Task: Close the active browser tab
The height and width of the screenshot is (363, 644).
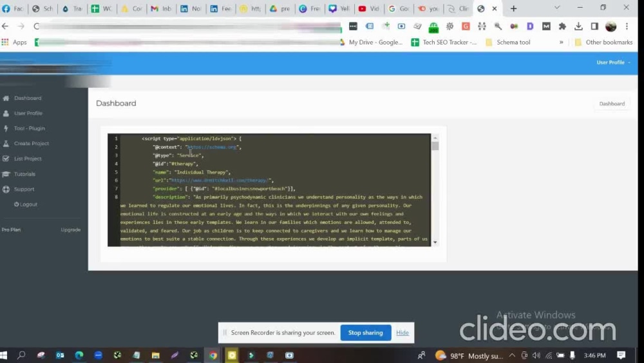Action: [x=495, y=8]
